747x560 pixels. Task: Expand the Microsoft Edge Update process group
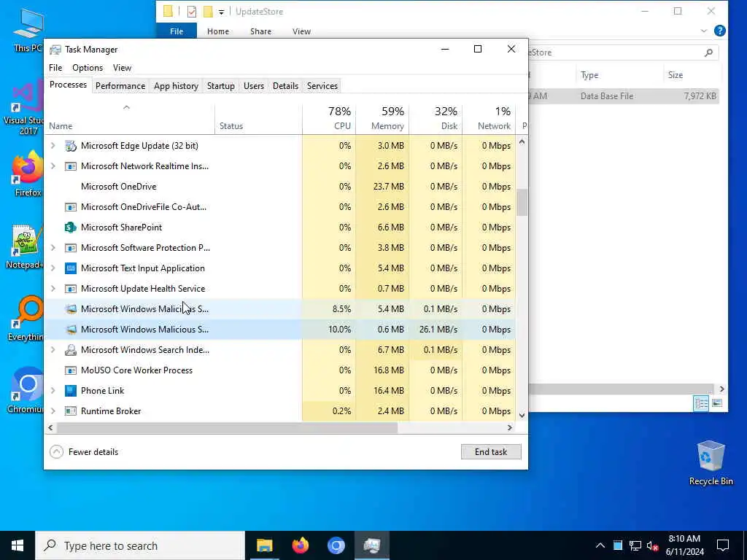tap(53, 146)
